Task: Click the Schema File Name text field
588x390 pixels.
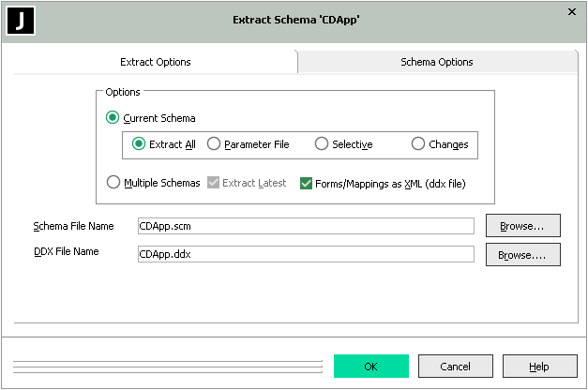Action: [x=306, y=226]
